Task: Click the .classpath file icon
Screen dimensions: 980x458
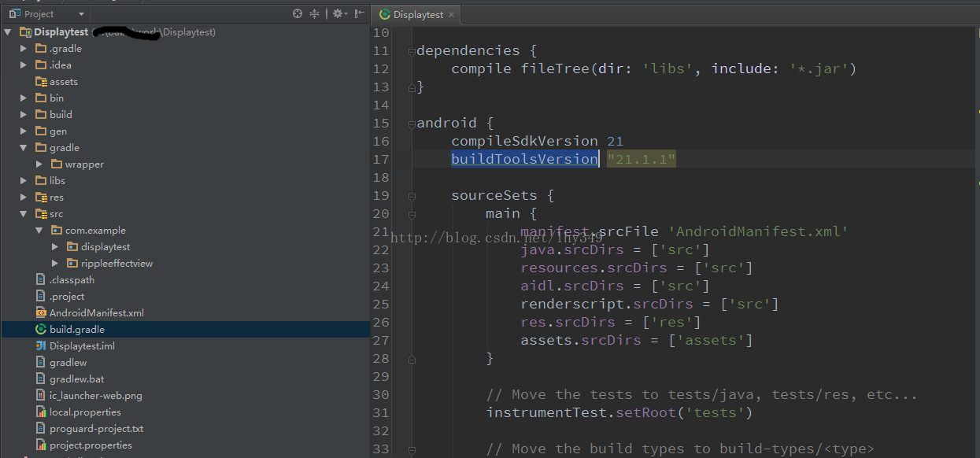Action: pos(41,280)
